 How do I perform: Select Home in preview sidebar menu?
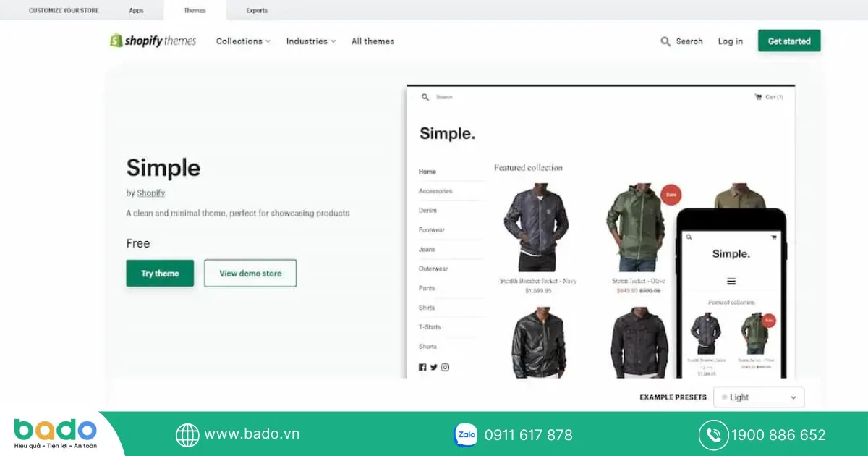click(427, 172)
